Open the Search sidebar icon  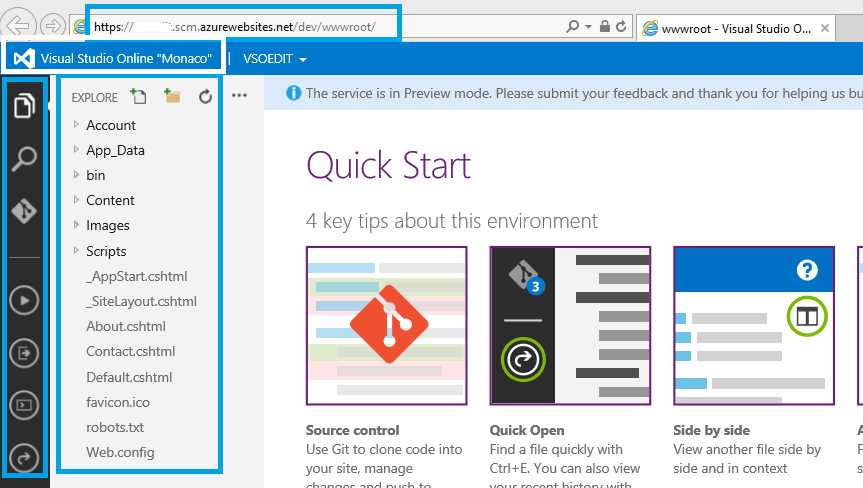(24, 159)
